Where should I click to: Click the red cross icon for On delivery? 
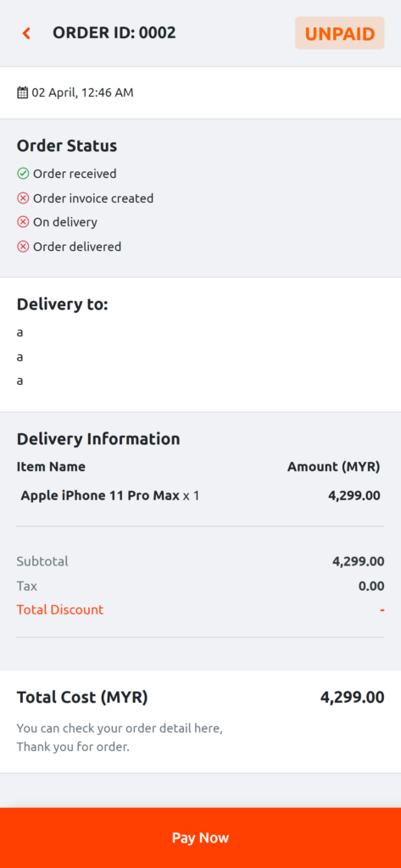(23, 222)
